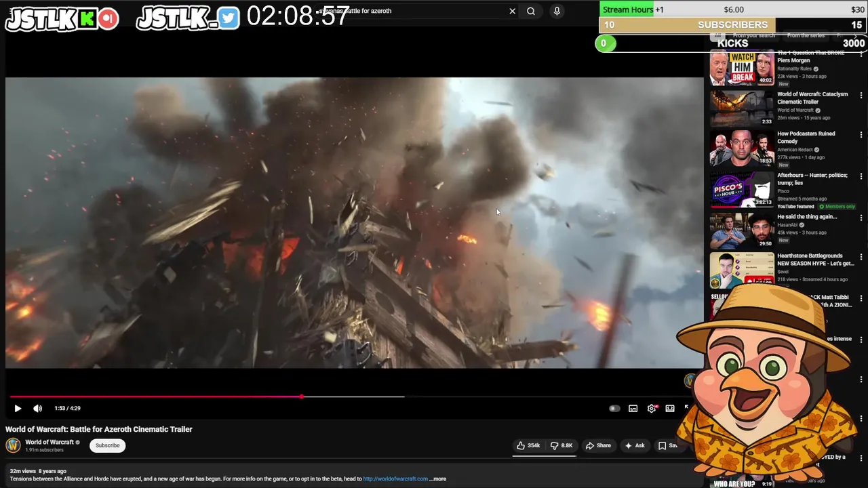
Task: Click the Battle for Azeroth video title
Action: pyautogui.click(x=99, y=429)
